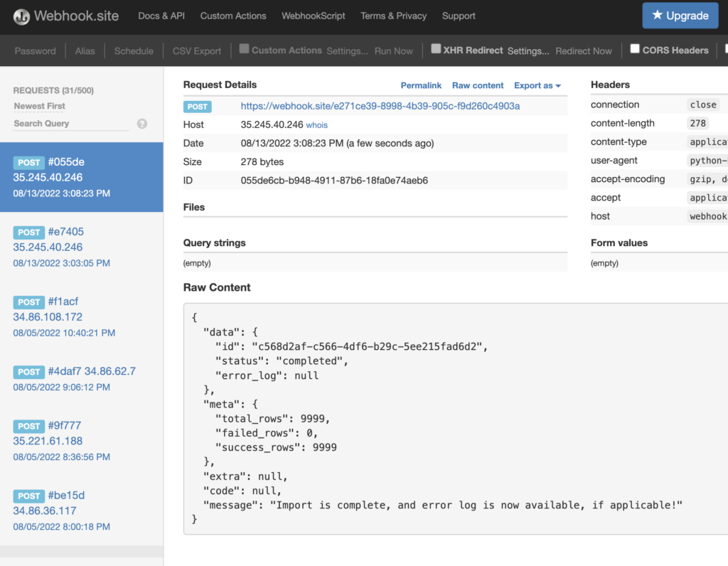Viewport: 728px width, 566px height.
Task: Enable the XHR Redirect checkbox
Action: pos(436,49)
